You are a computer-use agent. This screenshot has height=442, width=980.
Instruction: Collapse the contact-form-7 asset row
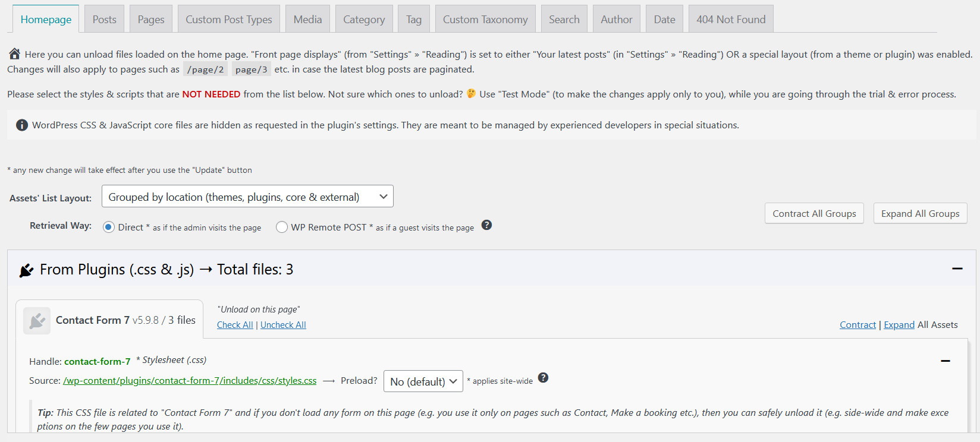(946, 361)
